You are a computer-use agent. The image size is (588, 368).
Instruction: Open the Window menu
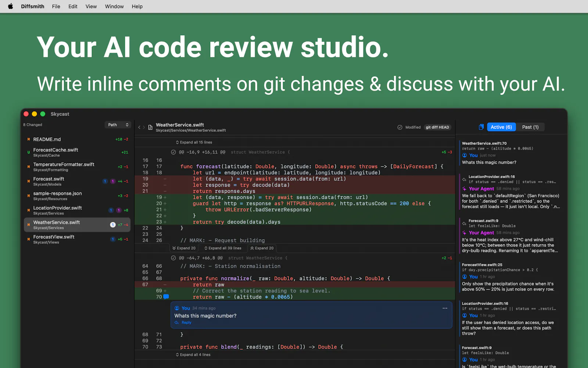(x=114, y=6)
